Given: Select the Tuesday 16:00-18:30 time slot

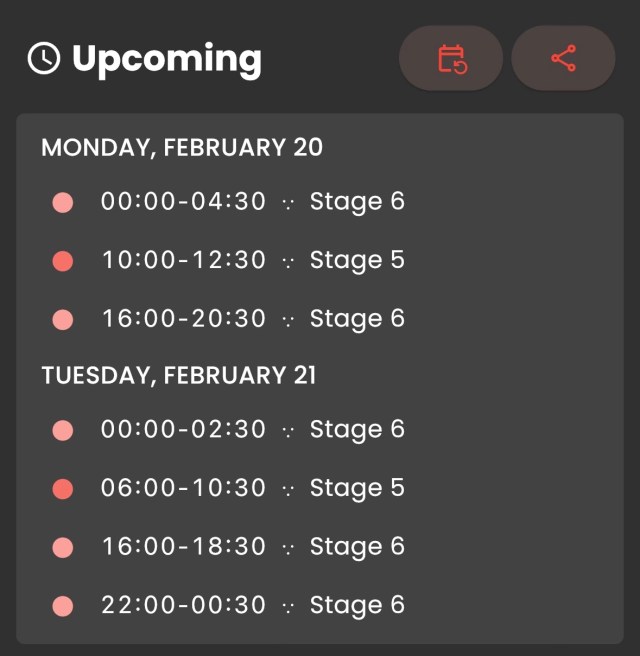Looking at the screenshot, I should pyautogui.click(x=184, y=547).
